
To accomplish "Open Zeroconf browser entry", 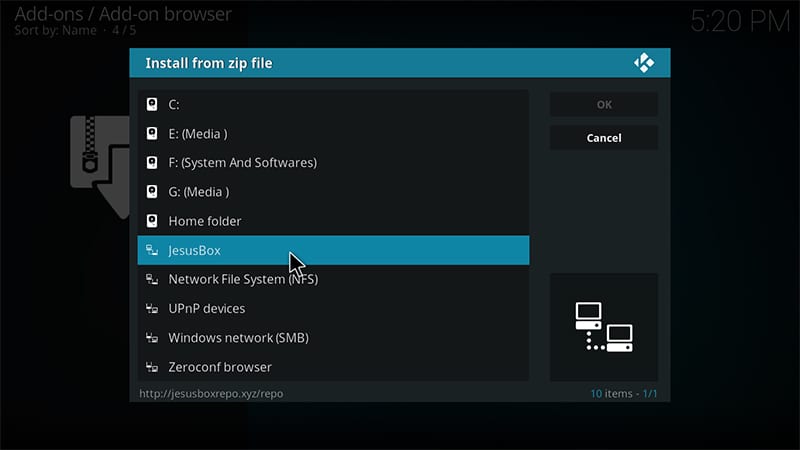I will [x=333, y=367].
